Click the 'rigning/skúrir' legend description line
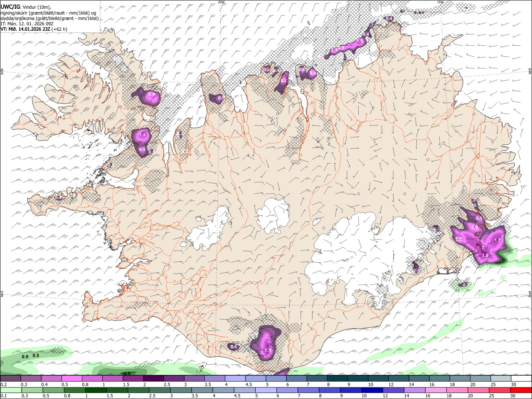The height and width of the screenshot is (399, 532). click(x=48, y=12)
